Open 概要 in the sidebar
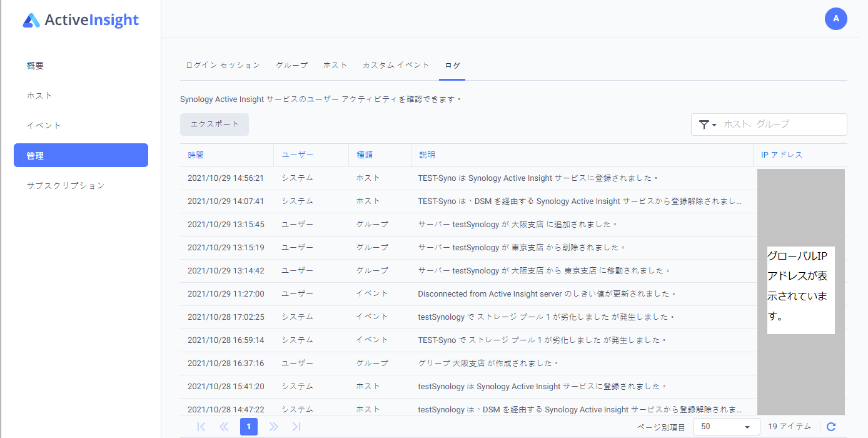 [81, 66]
